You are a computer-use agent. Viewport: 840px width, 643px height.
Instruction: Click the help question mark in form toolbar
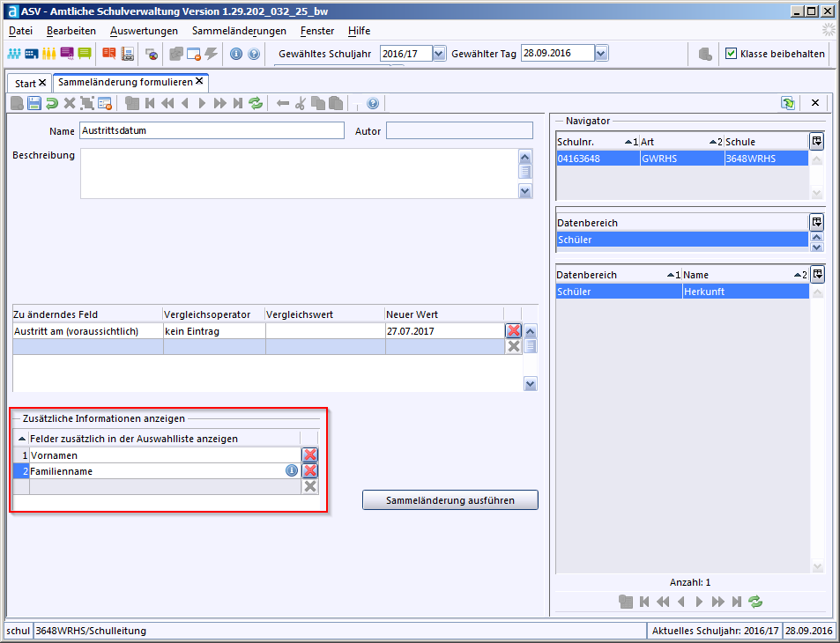click(373, 104)
